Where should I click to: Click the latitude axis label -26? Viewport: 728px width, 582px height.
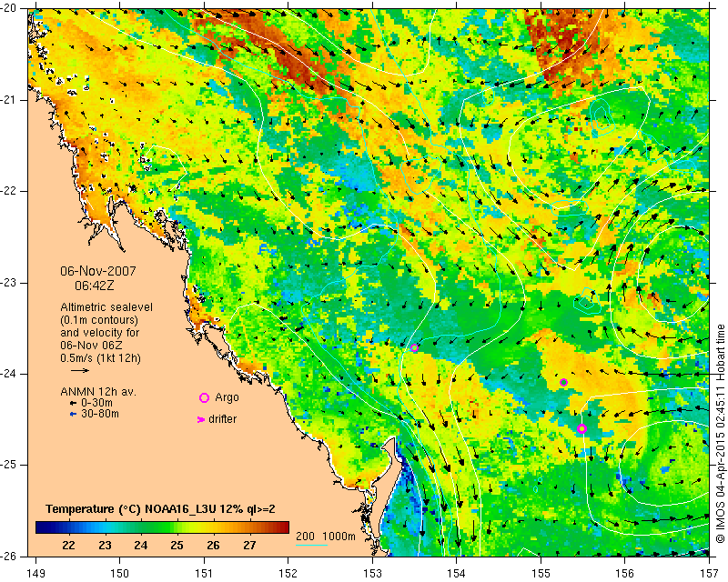[x=9, y=556]
